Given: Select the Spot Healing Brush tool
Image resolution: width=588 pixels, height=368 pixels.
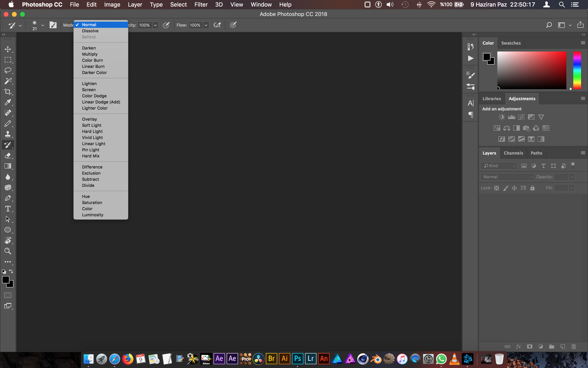Looking at the screenshot, I should pos(8,113).
